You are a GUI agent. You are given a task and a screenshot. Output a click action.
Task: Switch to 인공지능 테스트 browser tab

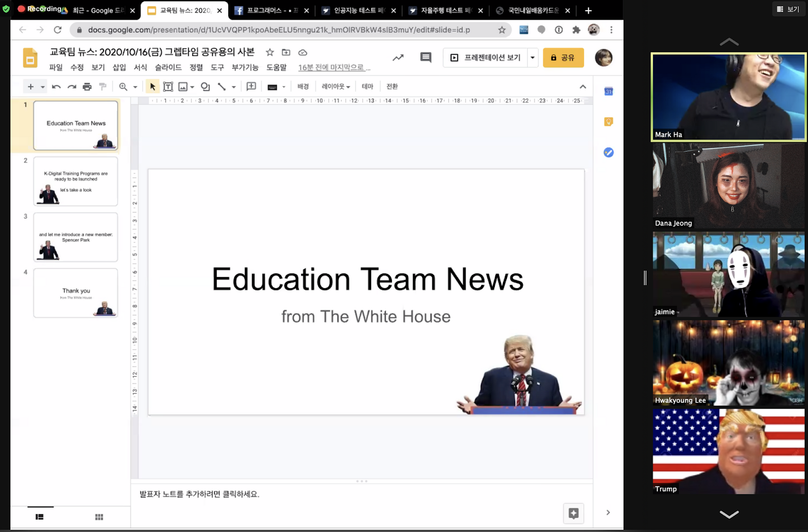pos(359,10)
